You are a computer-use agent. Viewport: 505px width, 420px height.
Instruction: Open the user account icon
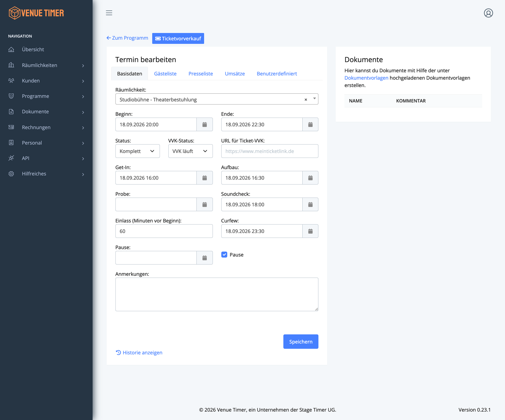[x=488, y=13]
